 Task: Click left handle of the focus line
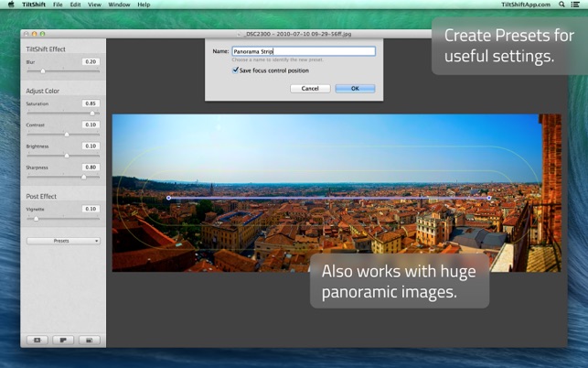tap(169, 198)
